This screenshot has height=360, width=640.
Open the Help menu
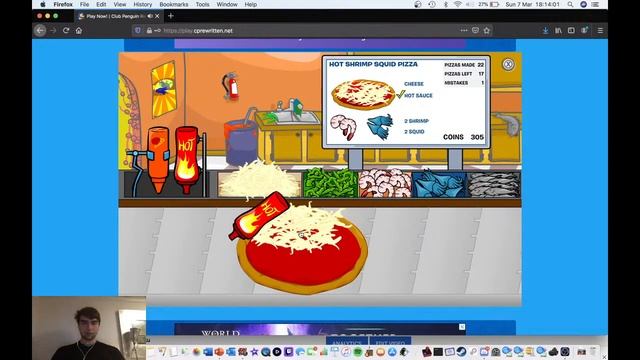click(251, 4)
